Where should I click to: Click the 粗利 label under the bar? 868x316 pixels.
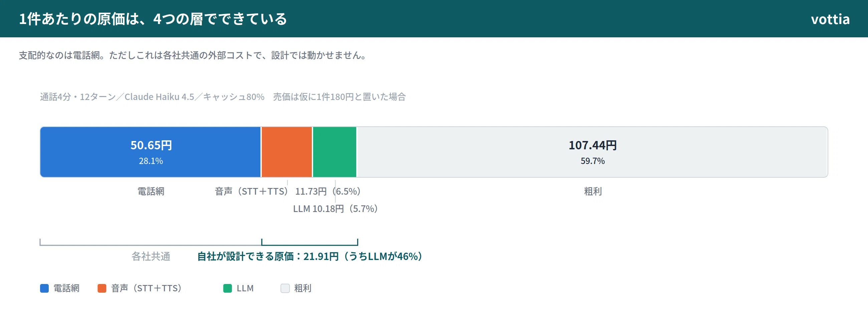[x=593, y=191]
